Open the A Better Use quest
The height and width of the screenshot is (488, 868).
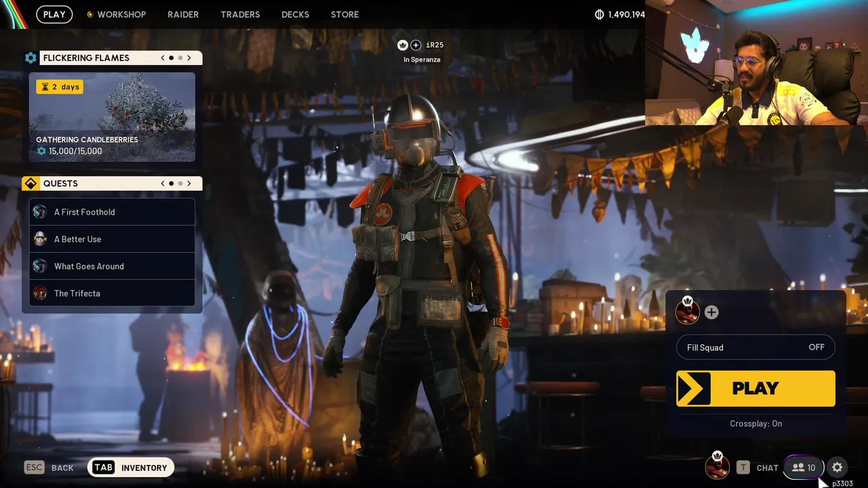coord(112,239)
